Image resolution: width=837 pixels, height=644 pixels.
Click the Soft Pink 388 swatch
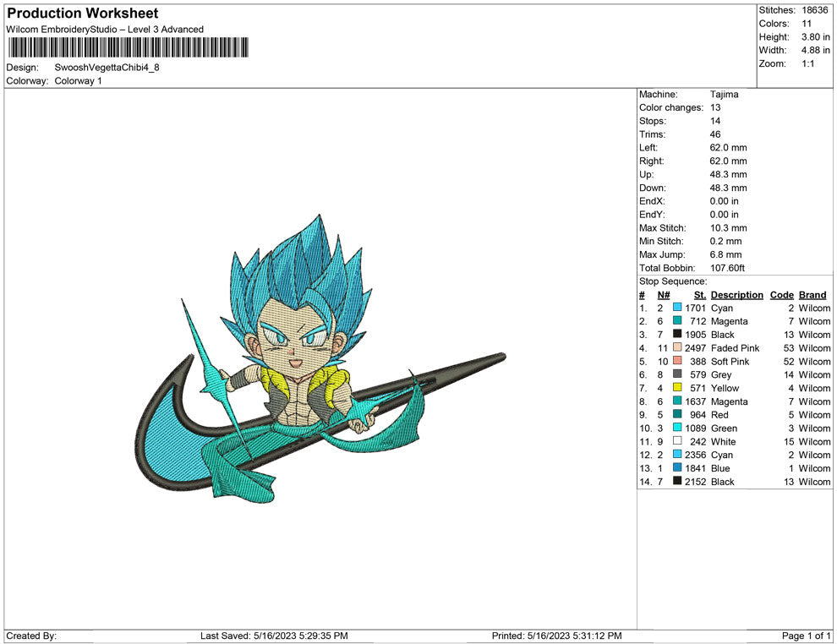tap(677, 361)
